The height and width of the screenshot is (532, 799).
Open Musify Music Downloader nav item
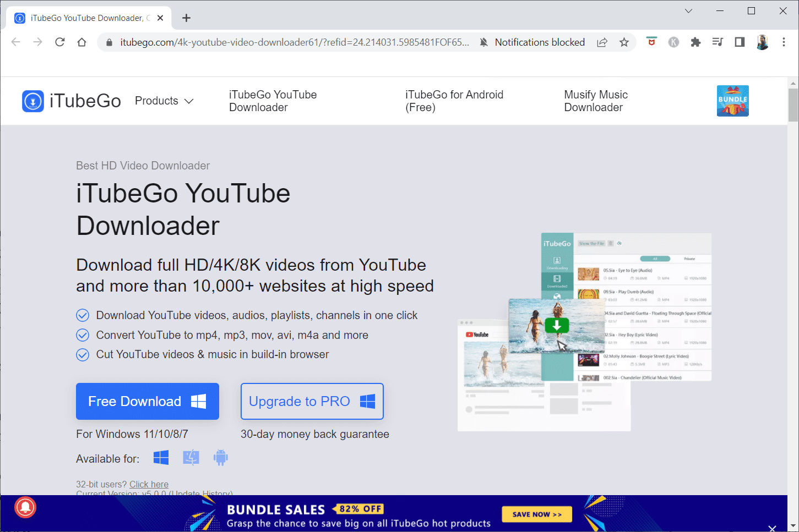[596, 101]
